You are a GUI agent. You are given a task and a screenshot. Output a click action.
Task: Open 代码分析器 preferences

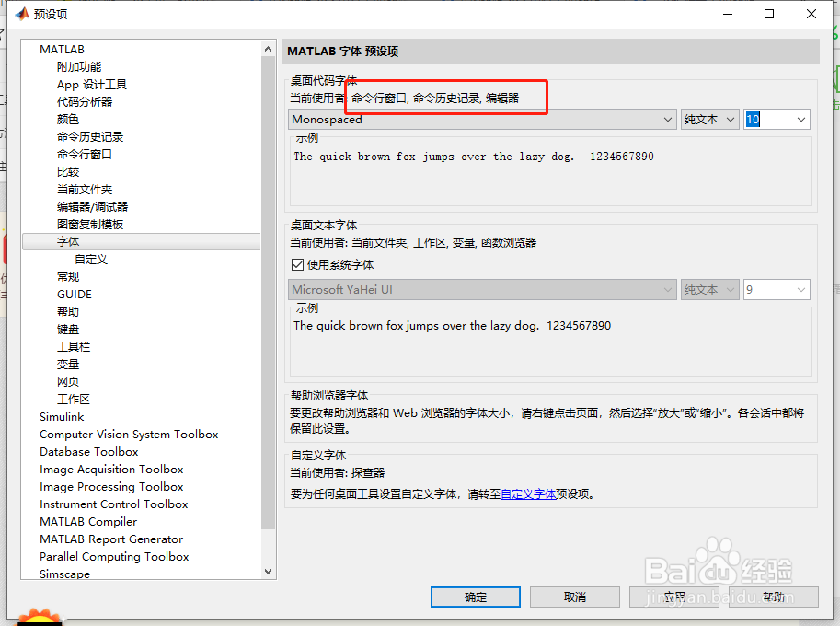point(85,102)
